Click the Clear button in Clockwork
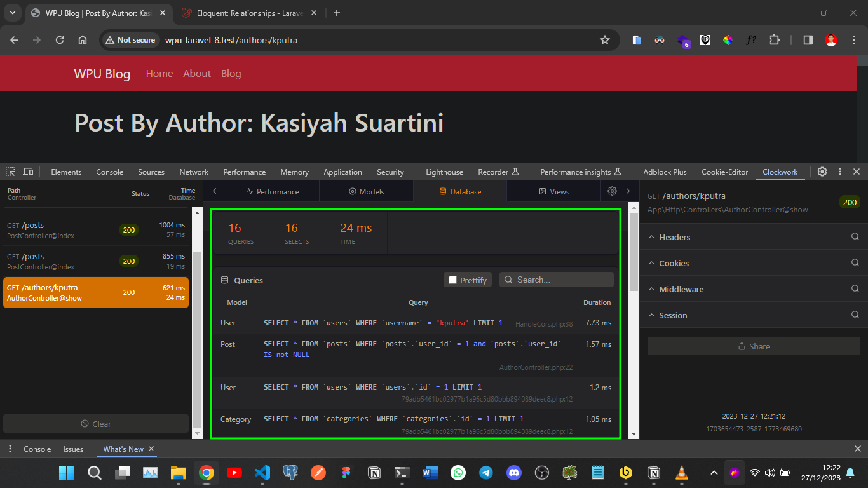The image size is (868, 488). 95,423
